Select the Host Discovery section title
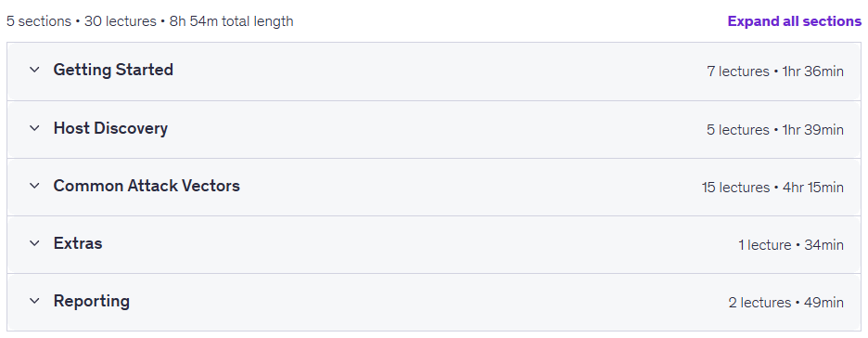The height and width of the screenshot is (338, 868). [x=110, y=128]
